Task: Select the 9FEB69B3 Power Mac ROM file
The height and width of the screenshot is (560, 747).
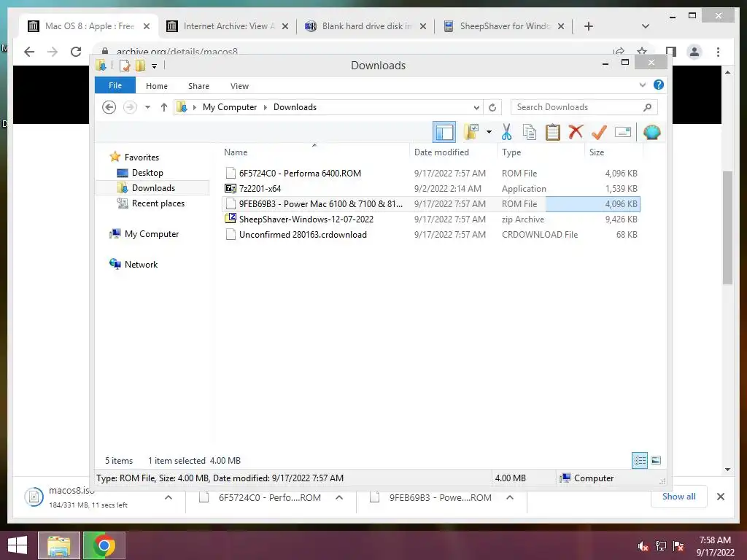Action: tap(432, 204)
